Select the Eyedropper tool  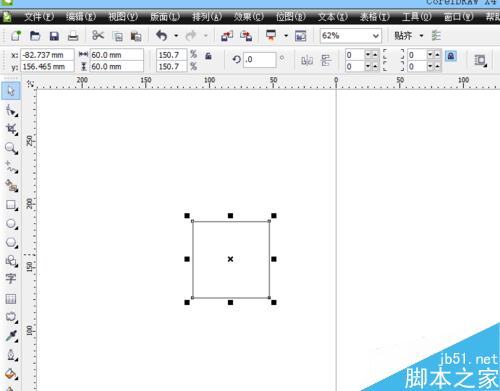(11, 336)
